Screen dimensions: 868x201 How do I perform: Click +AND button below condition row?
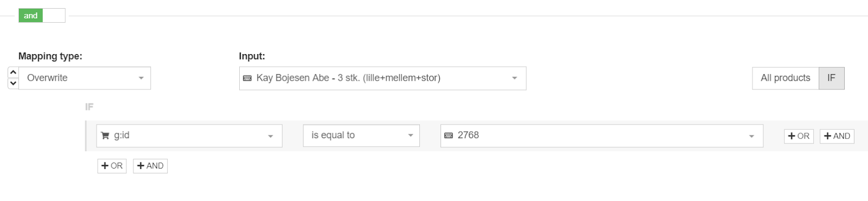150,166
